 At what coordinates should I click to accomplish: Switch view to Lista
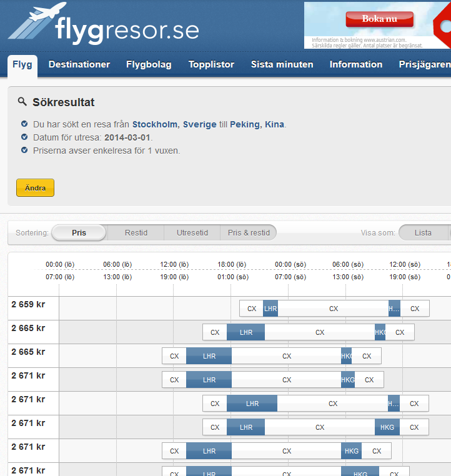(423, 233)
